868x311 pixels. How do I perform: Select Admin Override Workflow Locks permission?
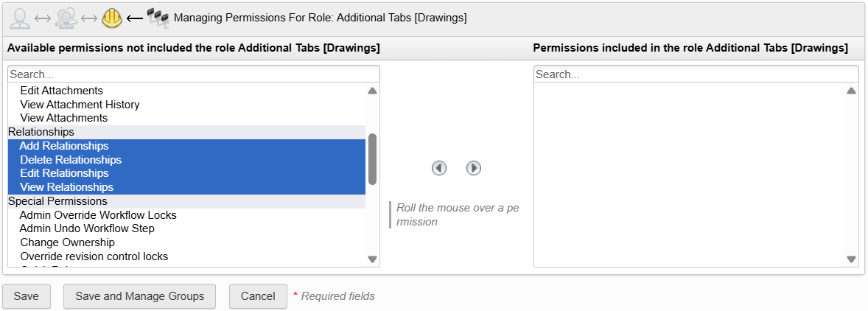(98, 215)
